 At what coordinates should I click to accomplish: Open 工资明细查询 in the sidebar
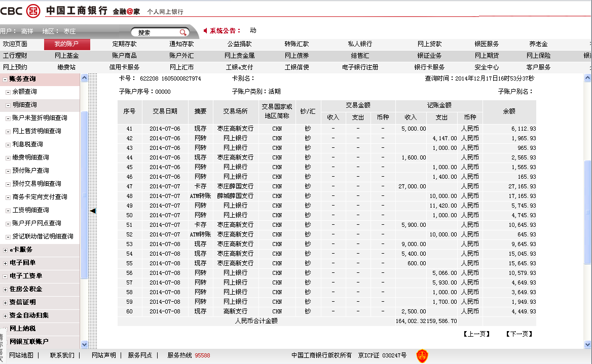[30, 210]
